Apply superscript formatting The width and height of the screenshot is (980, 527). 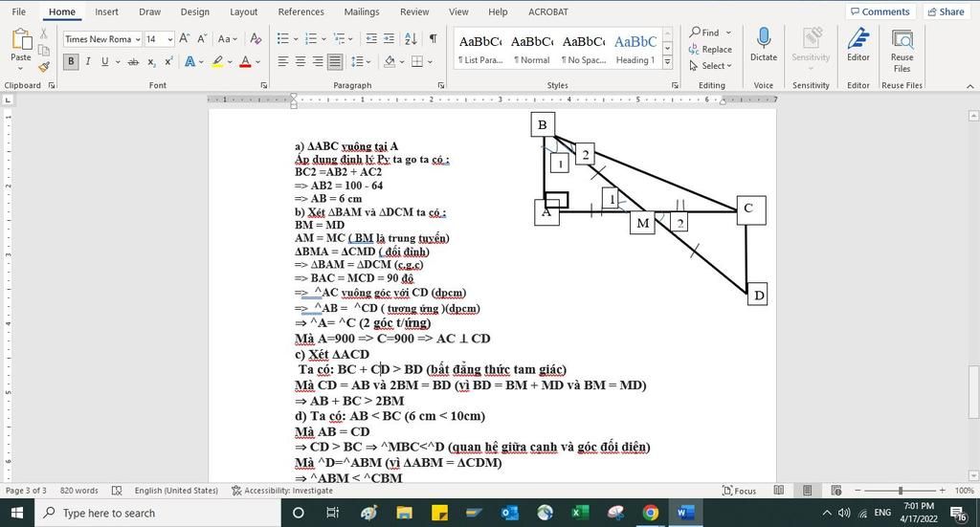pyautogui.click(x=168, y=62)
